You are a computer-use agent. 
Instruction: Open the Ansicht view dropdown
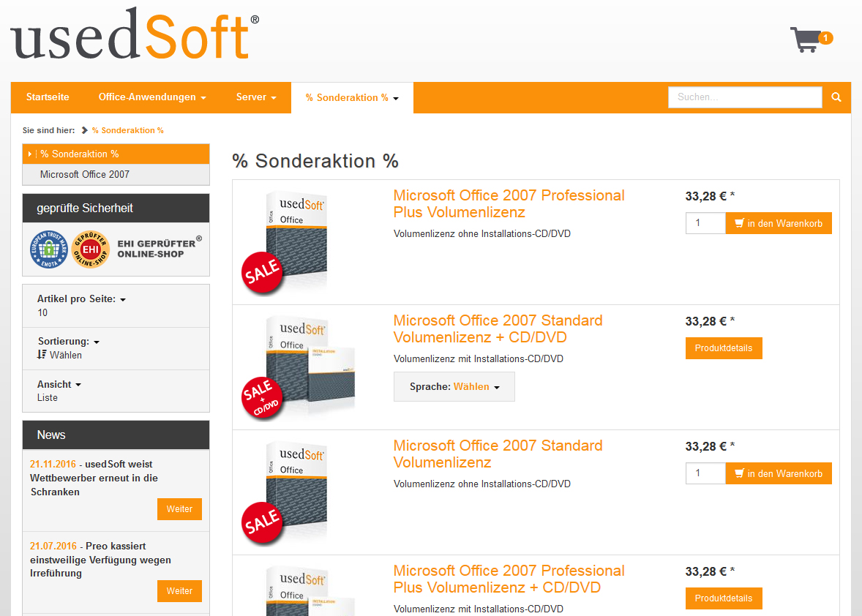59,385
